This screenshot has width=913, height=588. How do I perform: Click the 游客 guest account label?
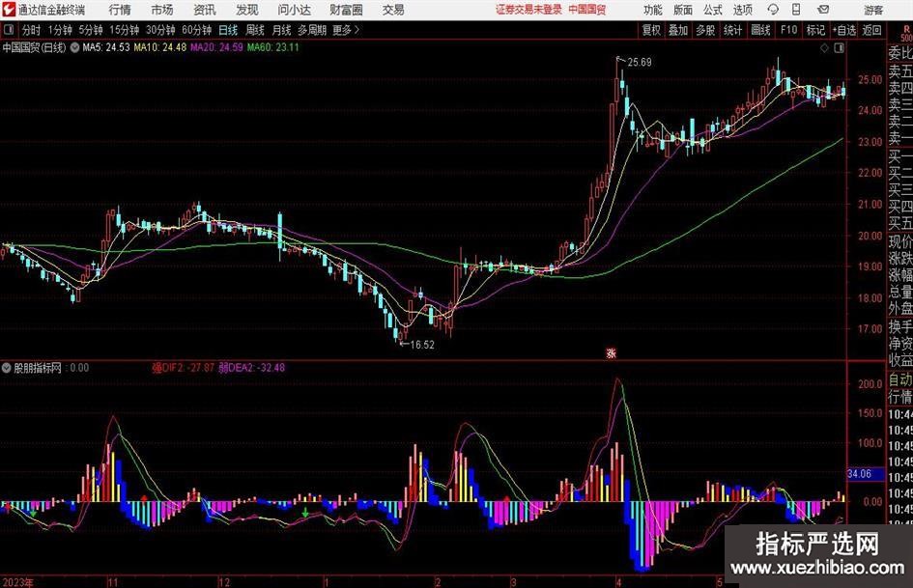click(872, 10)
